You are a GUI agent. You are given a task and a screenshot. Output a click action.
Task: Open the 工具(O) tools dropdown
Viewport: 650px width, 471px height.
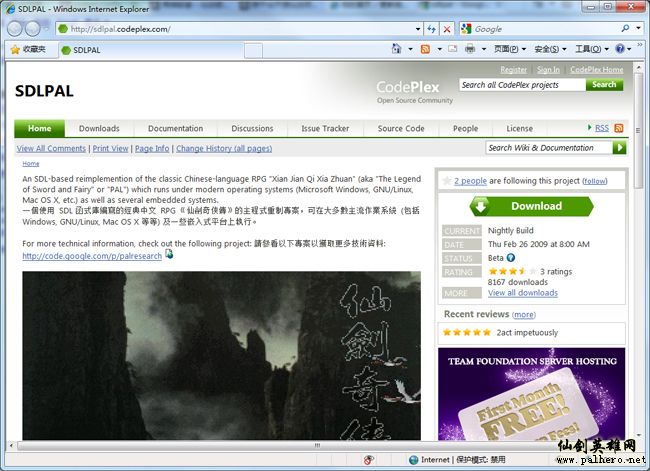(x=589, y=49)
